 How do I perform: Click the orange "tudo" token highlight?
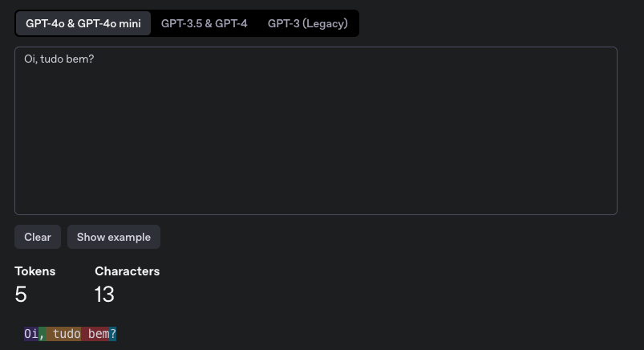[x=63, y=334]
